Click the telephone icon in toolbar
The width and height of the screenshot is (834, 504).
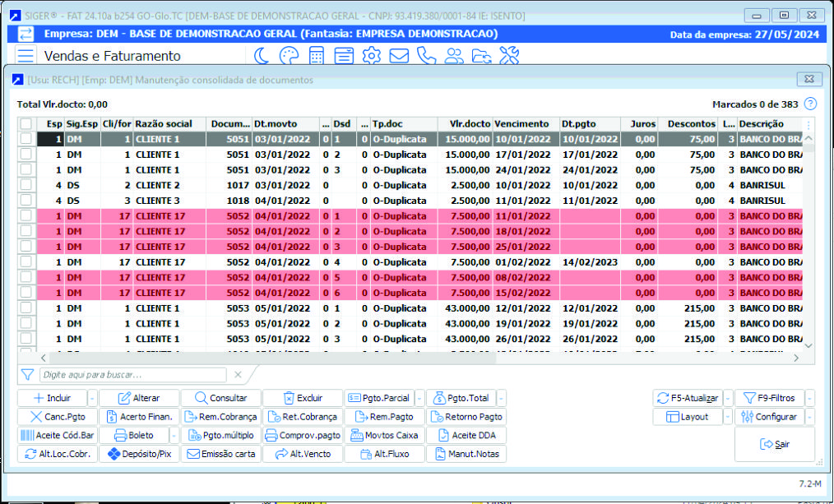[x=427, y=55]
